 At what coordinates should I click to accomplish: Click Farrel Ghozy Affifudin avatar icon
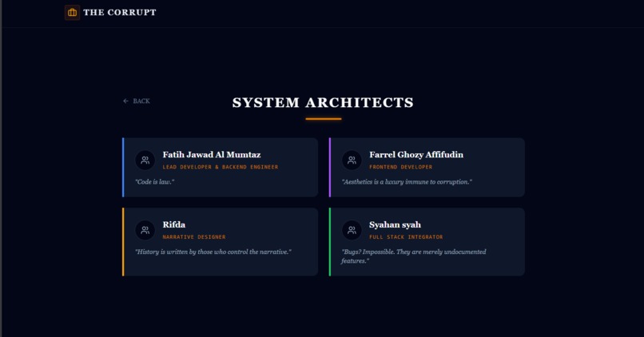coord(352,160)
